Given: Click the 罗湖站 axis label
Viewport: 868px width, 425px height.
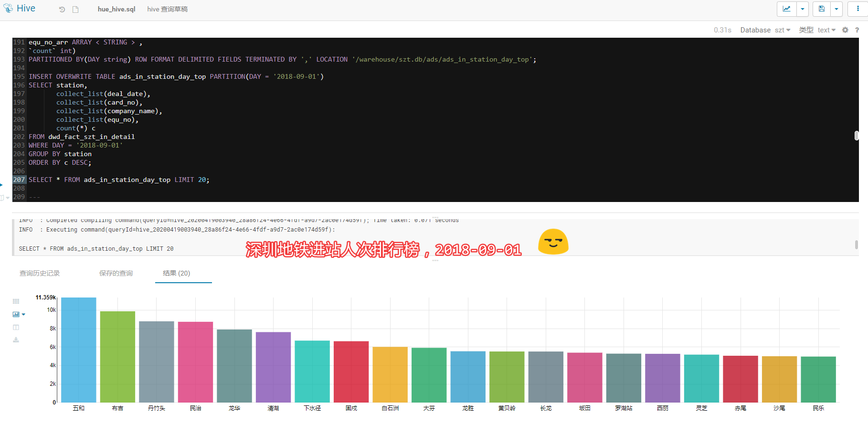Looking at the screenshot, I should (x=624, y=408).
